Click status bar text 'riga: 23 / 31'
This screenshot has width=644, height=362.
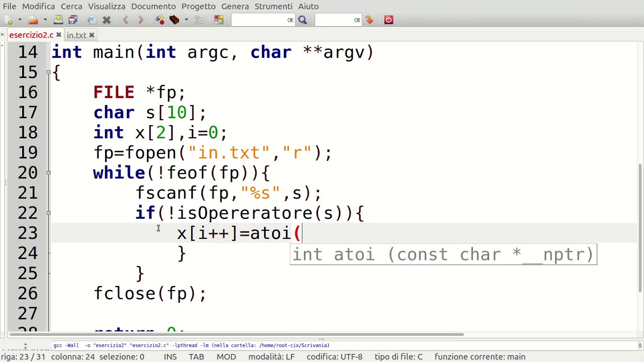pos(23,357)
